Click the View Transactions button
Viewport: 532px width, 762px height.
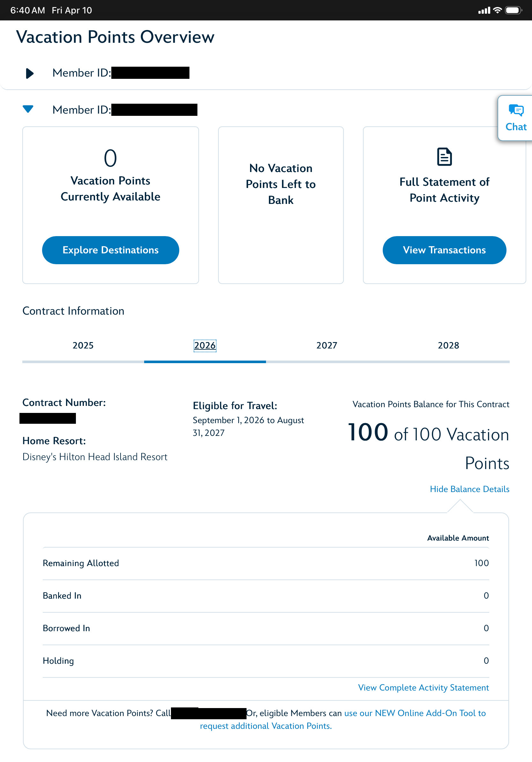point(444,250)
